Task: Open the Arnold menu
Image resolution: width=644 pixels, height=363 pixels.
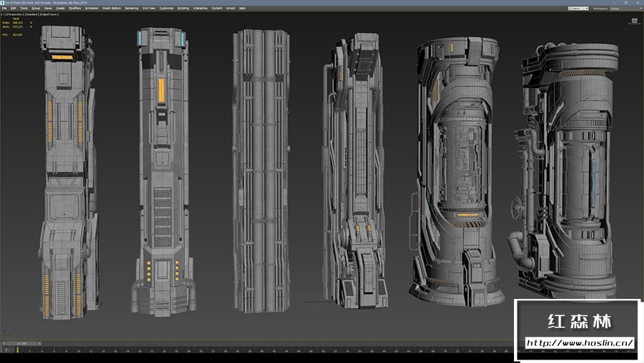Action: pos(230,8)
